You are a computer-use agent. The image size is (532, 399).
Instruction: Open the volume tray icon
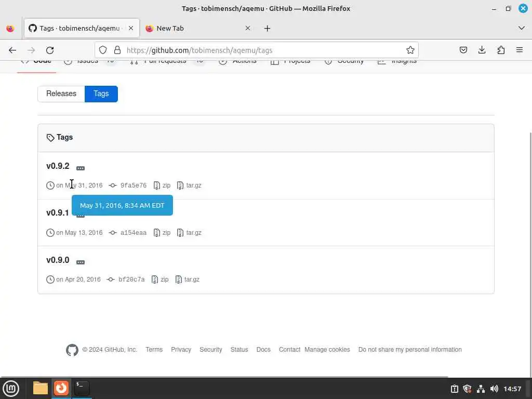494,389
